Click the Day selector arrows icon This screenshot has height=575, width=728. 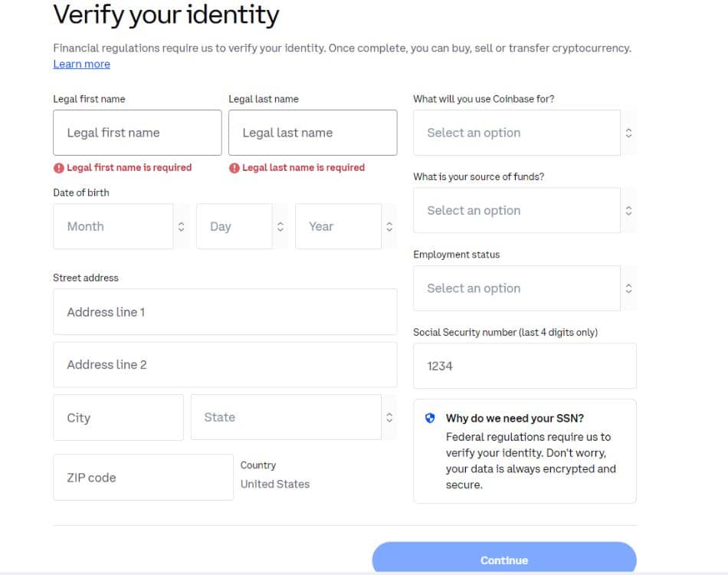tap(280, 227)
